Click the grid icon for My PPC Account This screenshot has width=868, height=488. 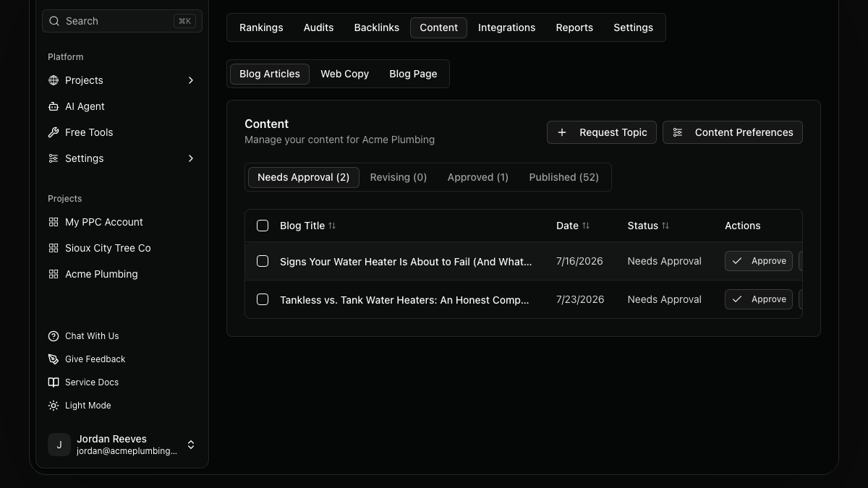pos(54,222)
